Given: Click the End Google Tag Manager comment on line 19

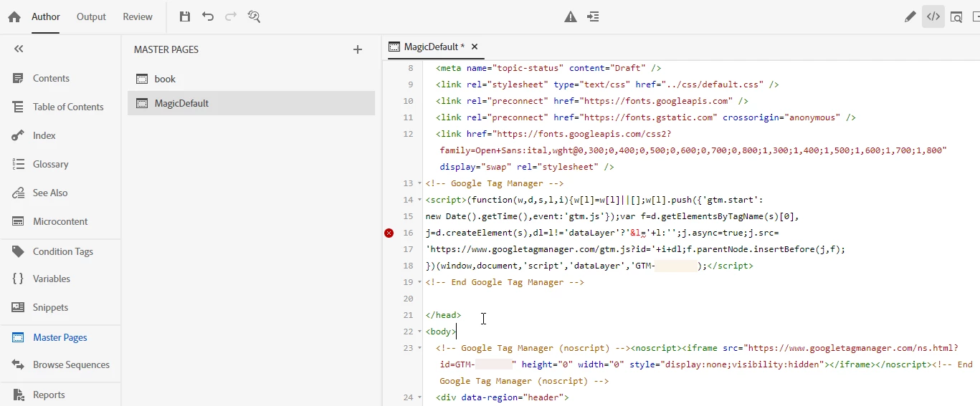Looking at the screenshot, I should (x=505, y=282).
